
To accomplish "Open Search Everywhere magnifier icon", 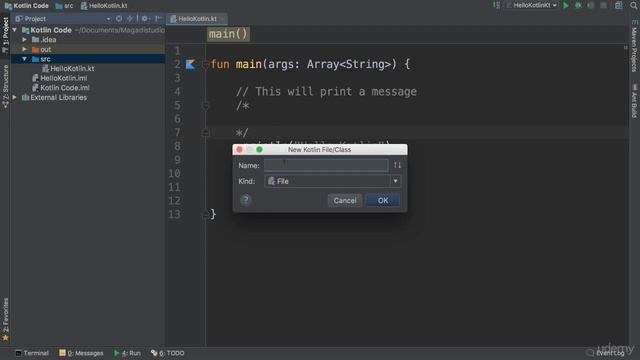I will coord(633,6).
